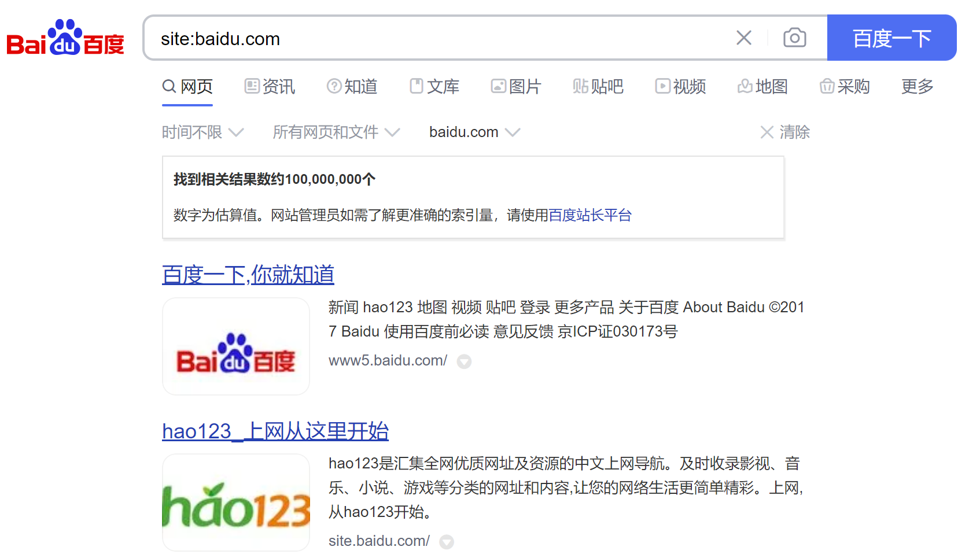980x554 pixels.
Task: Open camera image search icon
Action: [x=795, y=38]
